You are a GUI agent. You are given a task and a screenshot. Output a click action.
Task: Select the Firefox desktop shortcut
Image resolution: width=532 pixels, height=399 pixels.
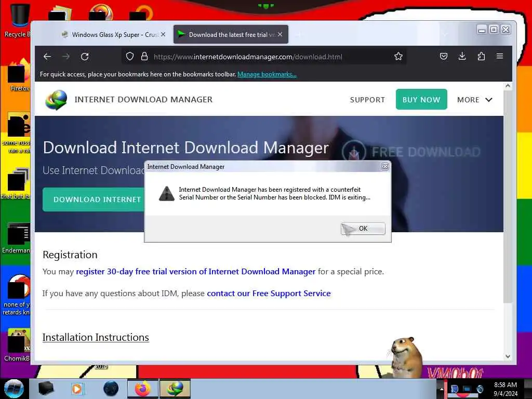tap(19, 75)
